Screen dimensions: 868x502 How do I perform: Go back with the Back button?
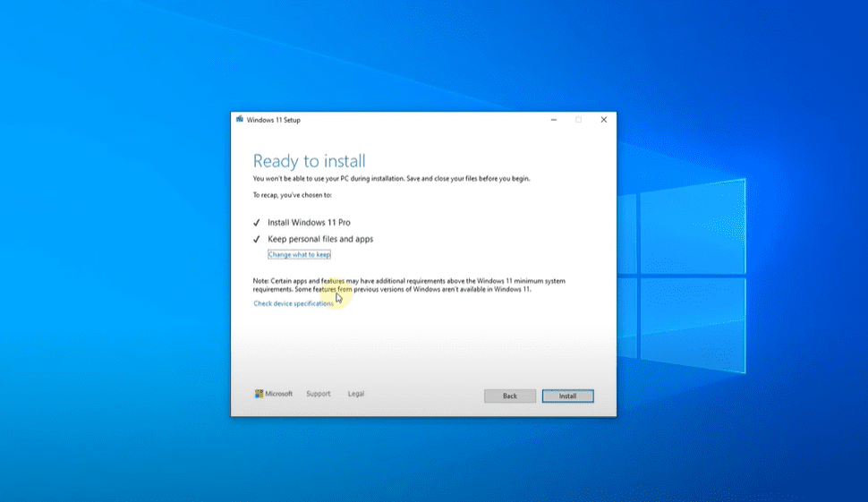510,396
